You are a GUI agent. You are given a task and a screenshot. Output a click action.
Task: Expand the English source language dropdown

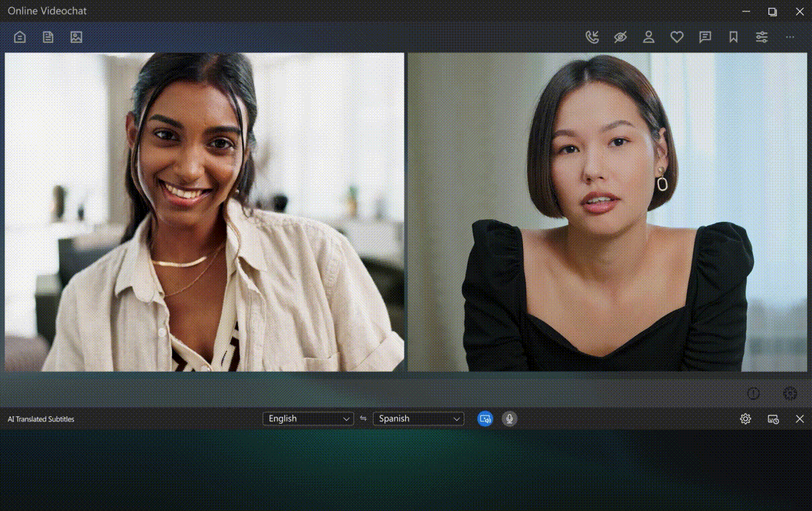[309, 419]
